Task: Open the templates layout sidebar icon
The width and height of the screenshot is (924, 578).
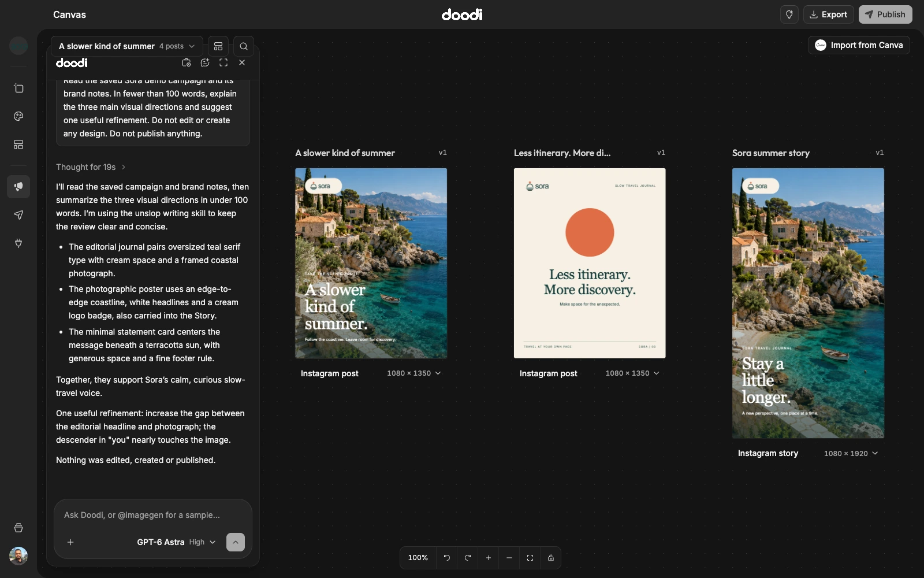Action: click(18, 144)
